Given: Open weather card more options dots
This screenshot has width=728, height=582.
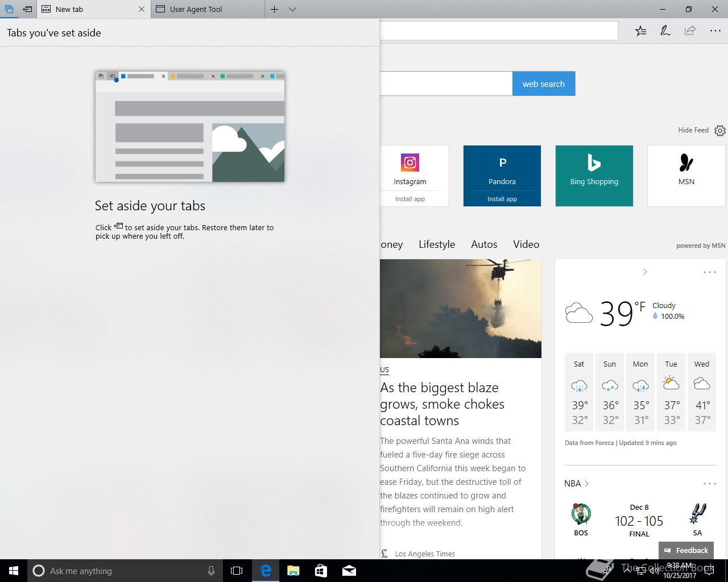Looking at the screenshot, I should [x=710, y=272].
